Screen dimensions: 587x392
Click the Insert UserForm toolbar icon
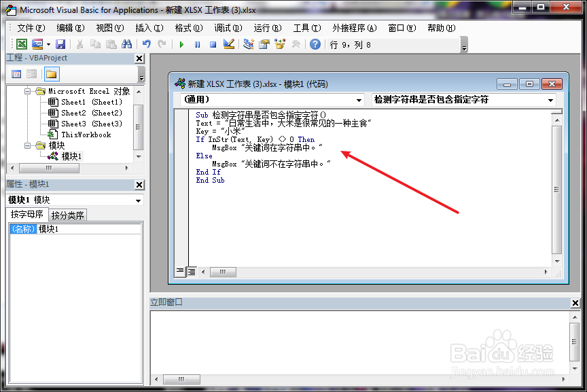pyautogui.click(x=37, y=44)
